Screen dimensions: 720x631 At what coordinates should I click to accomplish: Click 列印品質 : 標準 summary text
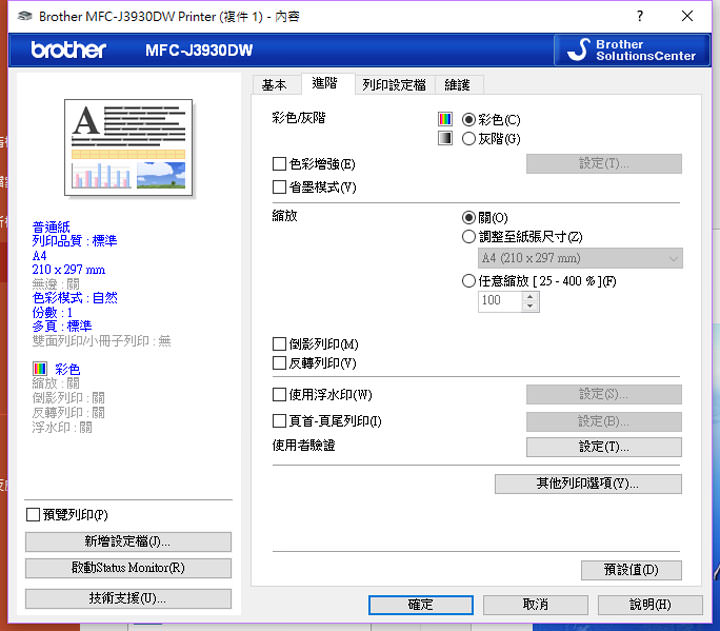click(74, 241)
